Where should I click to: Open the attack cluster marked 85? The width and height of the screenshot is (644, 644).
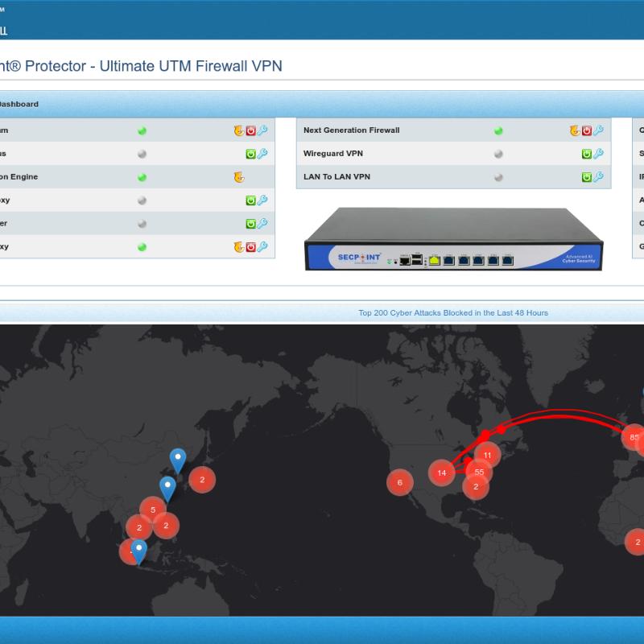(634, 437)
